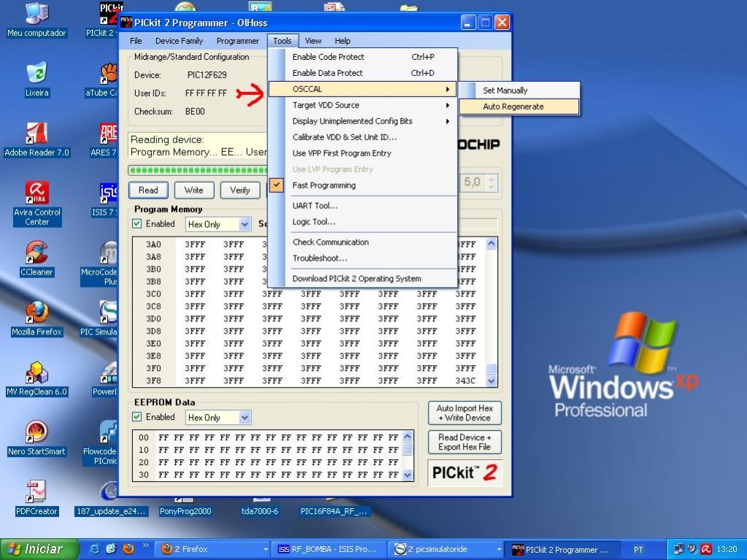The width and height of the screenshot is (747, 560).
Task: Select Set Manually in OSCCAL submenu
Action: tap(519, 91)
